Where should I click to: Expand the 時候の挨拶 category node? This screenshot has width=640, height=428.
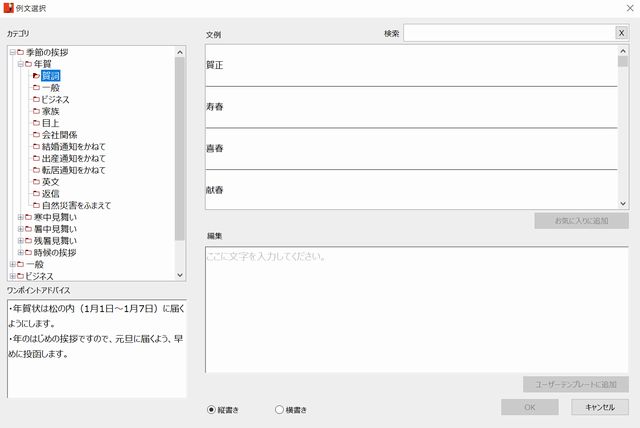[x=21, y=252]
